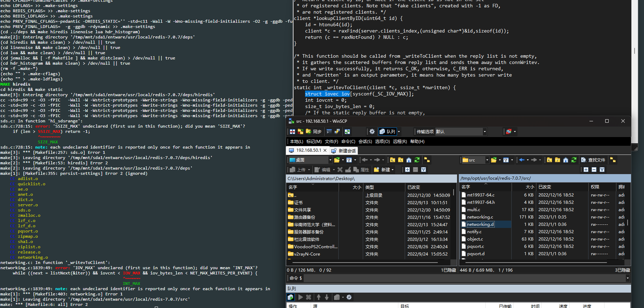This screenshot has height=308, width=644.
Task: Click the 新建 button in local panel
Action: click(384, 170)
